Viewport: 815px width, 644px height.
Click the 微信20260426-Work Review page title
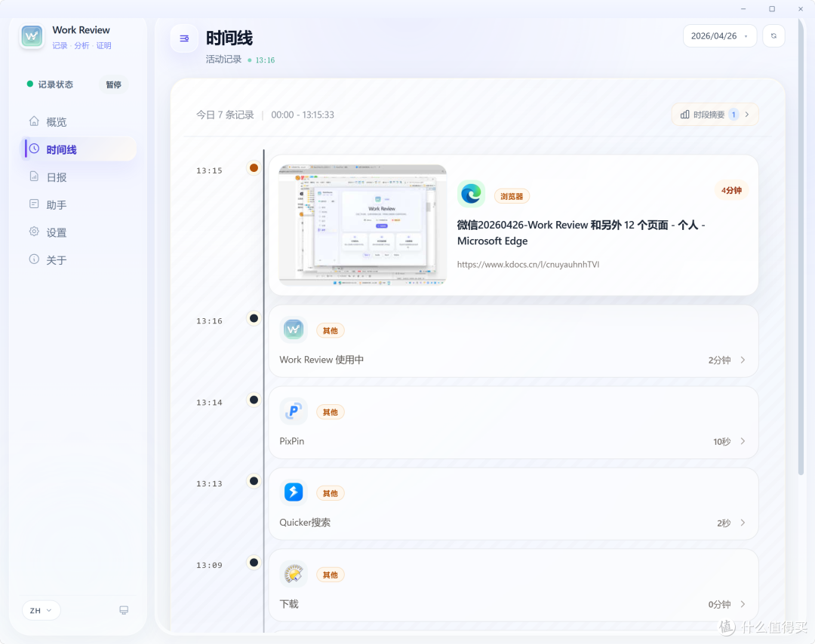580,233
